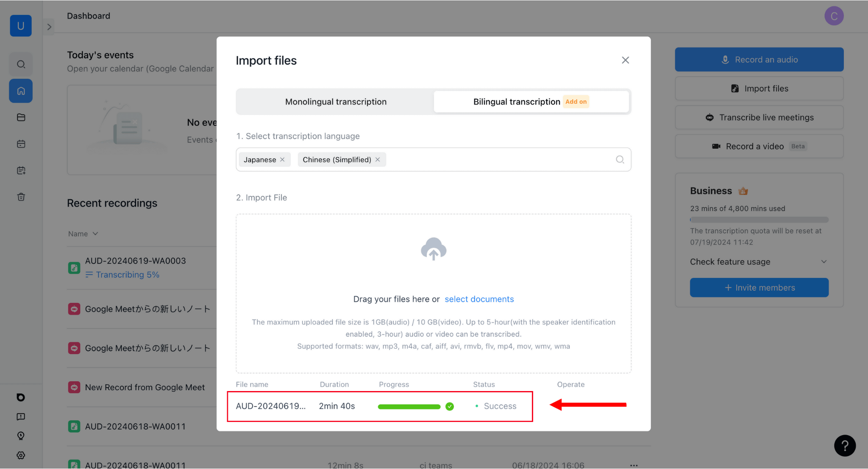Toggle the Bilingual transcription Add-on
The image size is (868, 469).
(x=531, y=102)
